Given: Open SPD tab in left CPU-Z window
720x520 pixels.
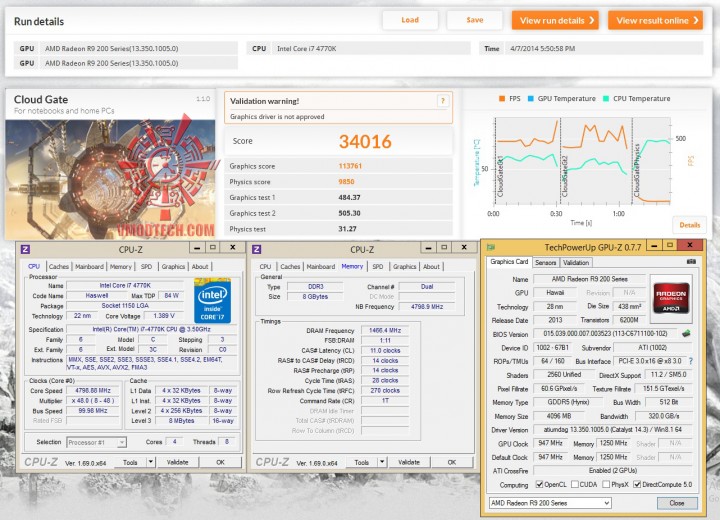Looking at the screenshot, I should click(146, 266).
